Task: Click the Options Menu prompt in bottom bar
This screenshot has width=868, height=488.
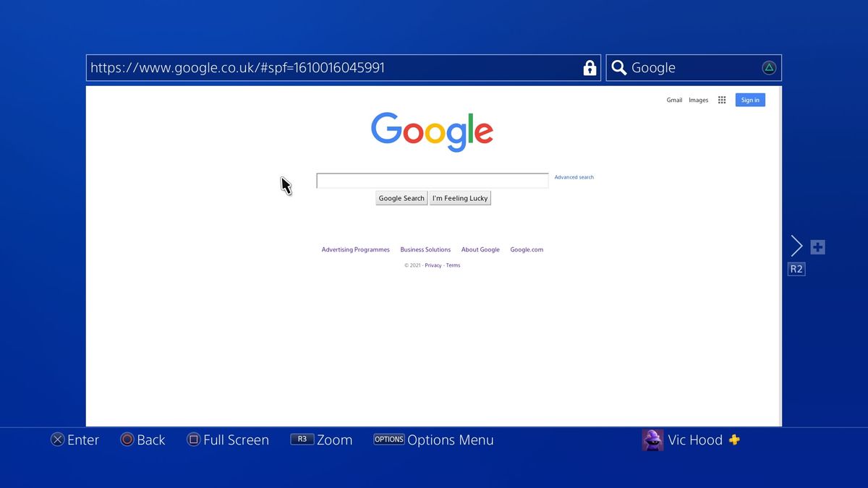Action: click(434, 440)
